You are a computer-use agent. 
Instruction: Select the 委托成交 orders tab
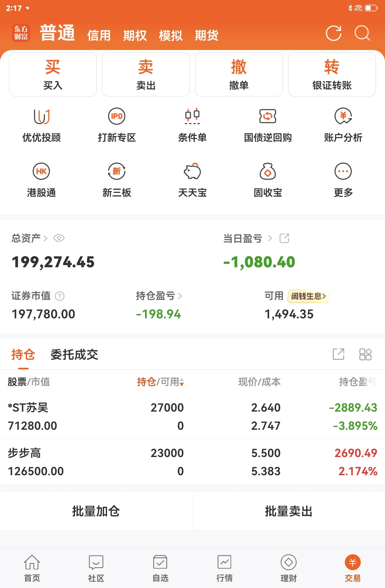[74, 355]
